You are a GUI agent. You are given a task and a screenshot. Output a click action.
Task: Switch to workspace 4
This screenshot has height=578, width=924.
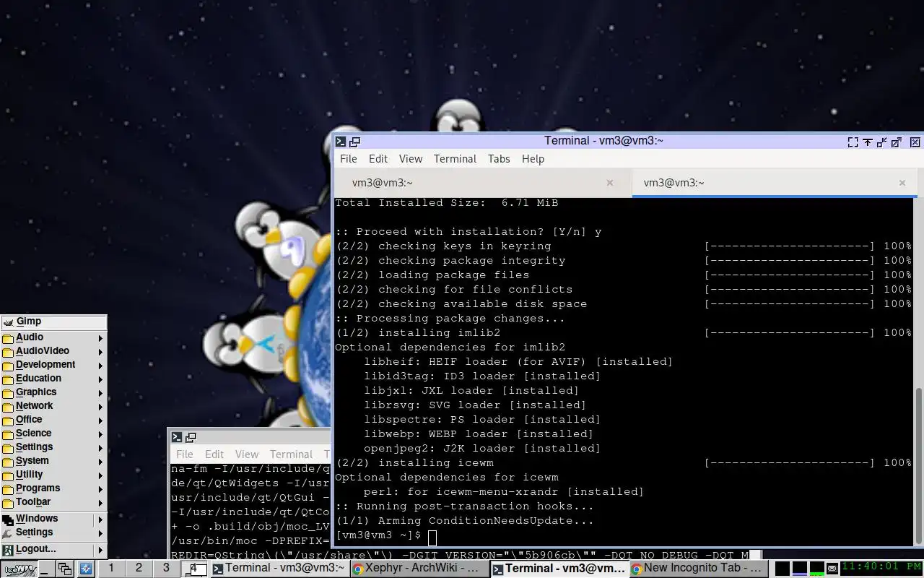click(x=193, y=569)
